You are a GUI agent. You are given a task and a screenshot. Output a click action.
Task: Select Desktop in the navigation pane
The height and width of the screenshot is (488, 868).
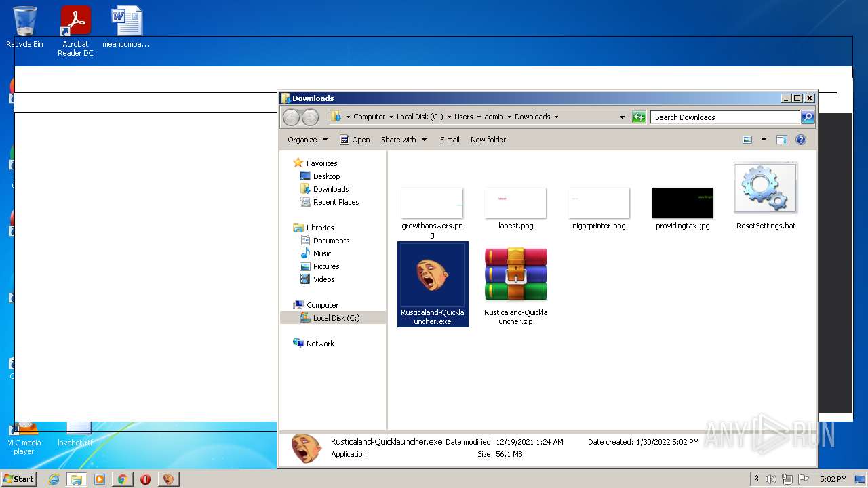pos(326,176)
